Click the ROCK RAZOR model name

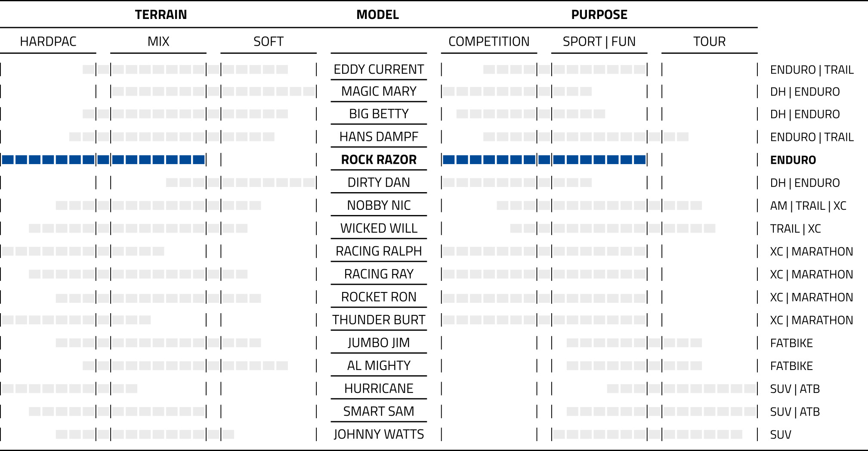(379, 160)
